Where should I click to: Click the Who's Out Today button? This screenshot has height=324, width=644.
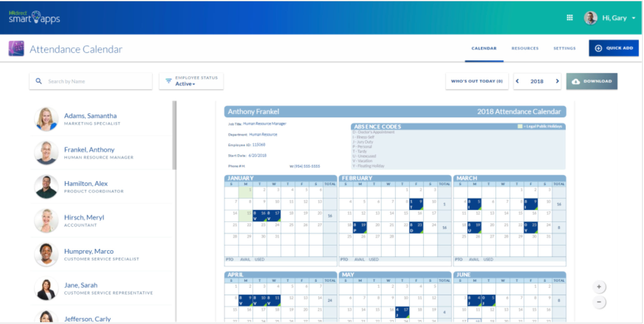[x=477, y=81]
